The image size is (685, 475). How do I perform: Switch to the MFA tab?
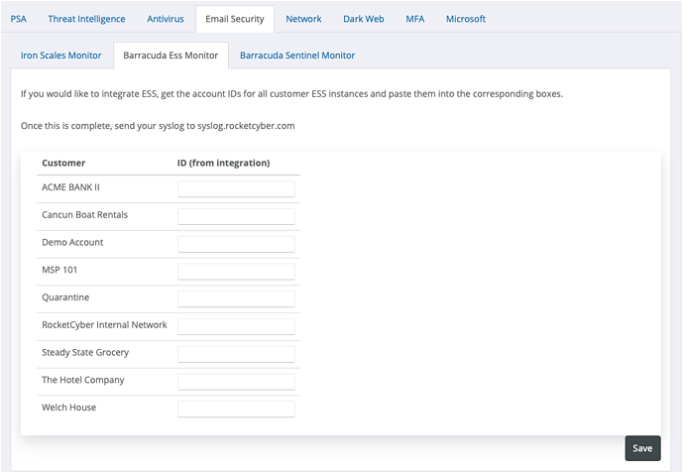point(415,19)
